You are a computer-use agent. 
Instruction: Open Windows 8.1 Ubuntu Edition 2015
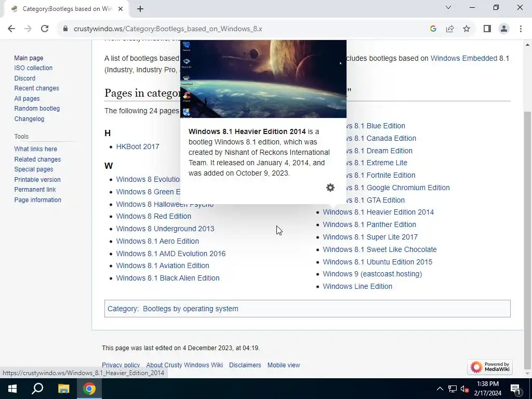point(377,262)
